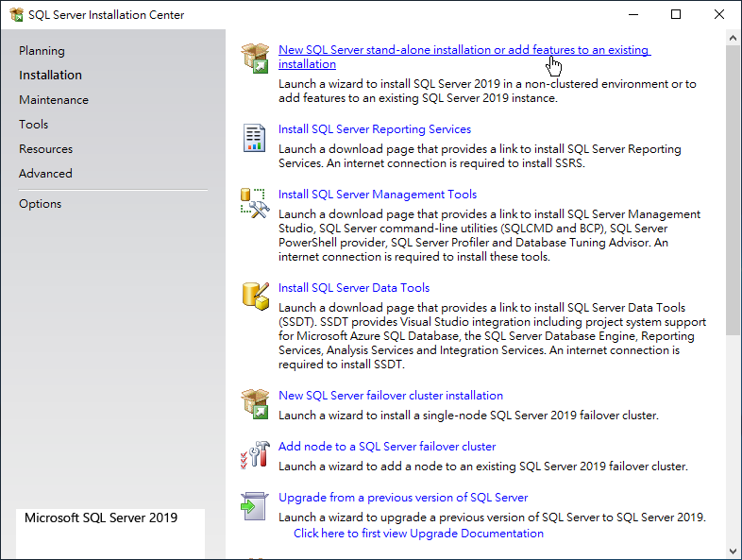Click the SQL Server Data Tools cylinder icon

click(256, 297)
